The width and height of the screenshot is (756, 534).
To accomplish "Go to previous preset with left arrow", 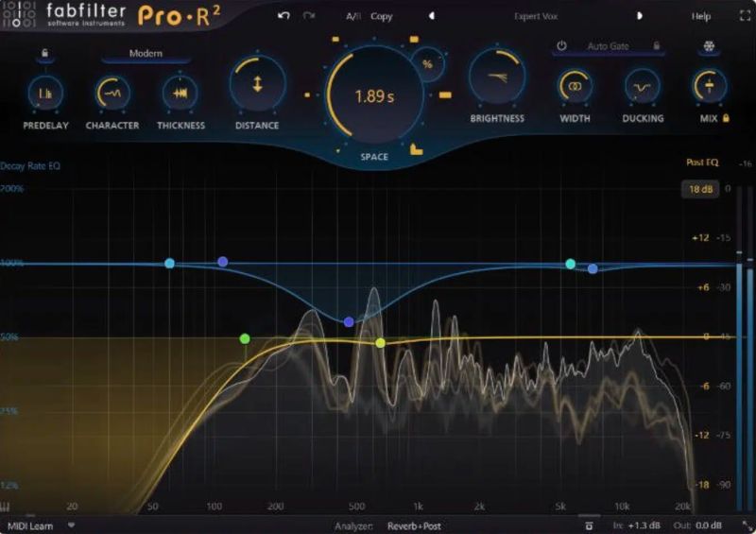I will click(432, 16).
